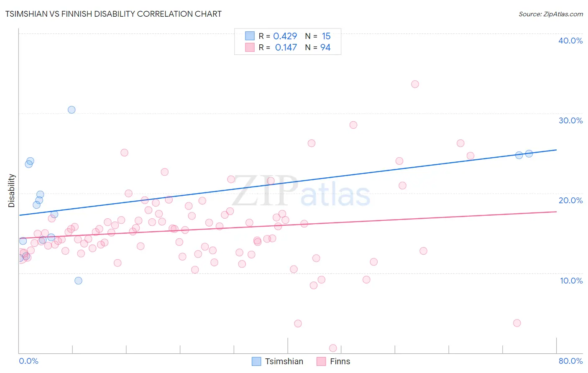Click the Disability y-axis label
Viewport: 588px width, 373px height.
[11, 191]
